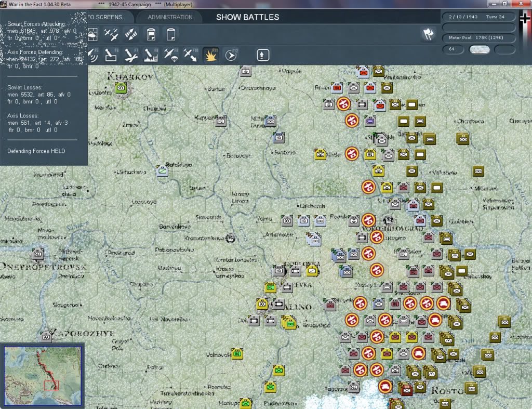Select the HQ counter at Kupyansk

(x=220, y=121)
